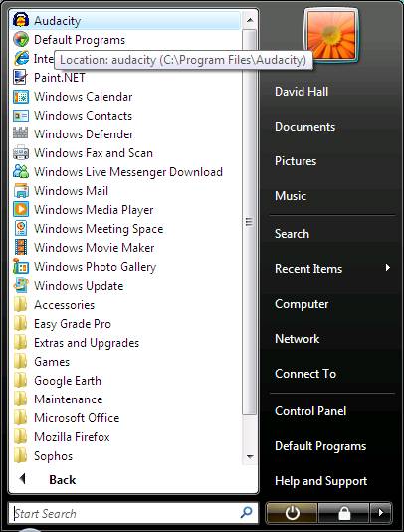Viewport: 404px width, 532px height.
Task: Go Back to the previous menu
Action: coord(48,479)
